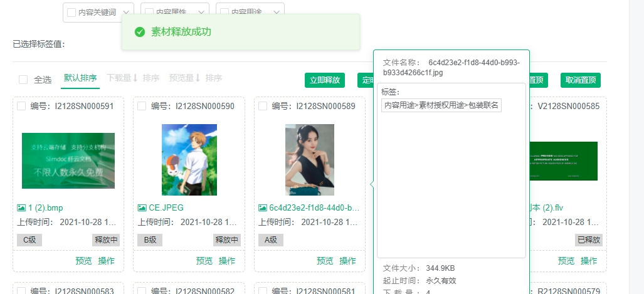This screenshot has height=294, width=644.
Task: Click the 立即释放 button
Action: [x=325, y=80]
